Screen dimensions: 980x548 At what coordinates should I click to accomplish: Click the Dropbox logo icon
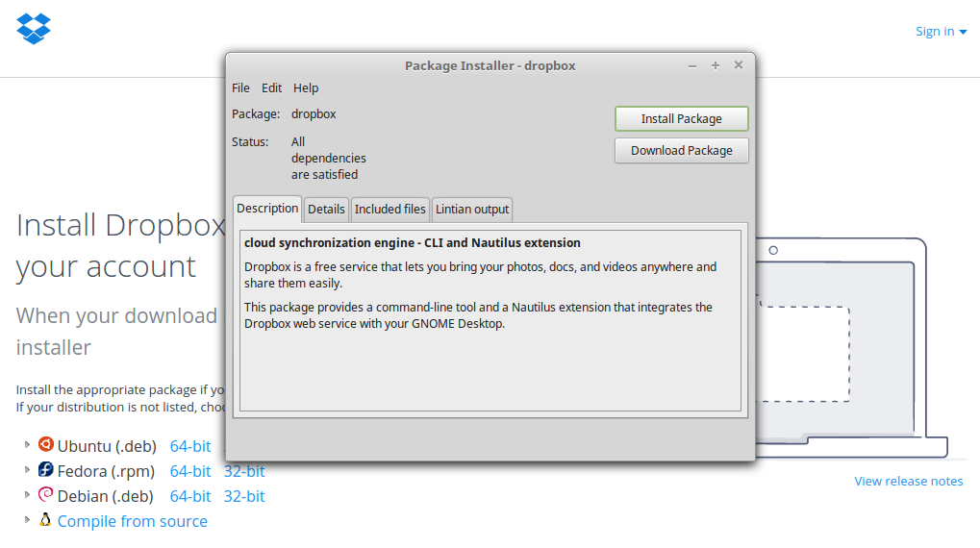(34, 29)
